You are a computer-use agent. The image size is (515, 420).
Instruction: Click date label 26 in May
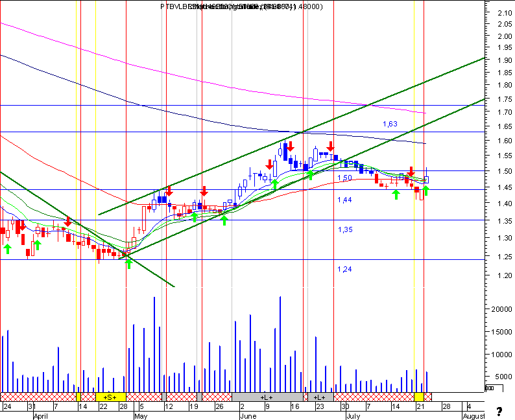tap(219, 406)
